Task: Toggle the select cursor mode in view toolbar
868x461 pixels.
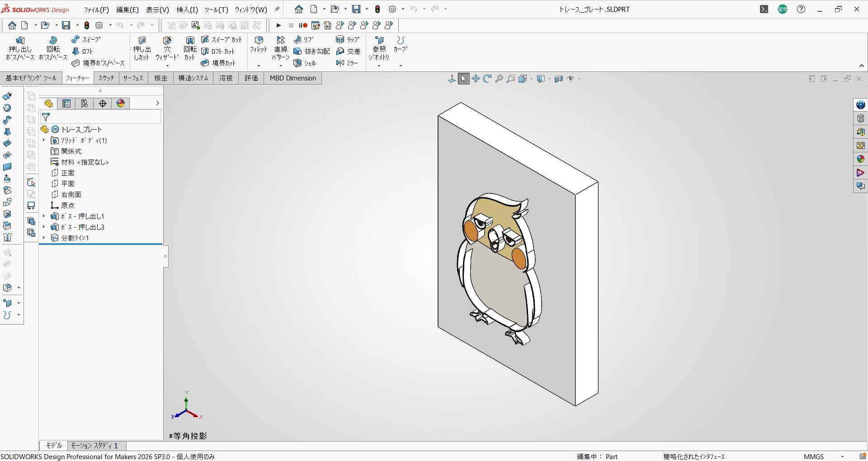Action: (x=464, y=79)
